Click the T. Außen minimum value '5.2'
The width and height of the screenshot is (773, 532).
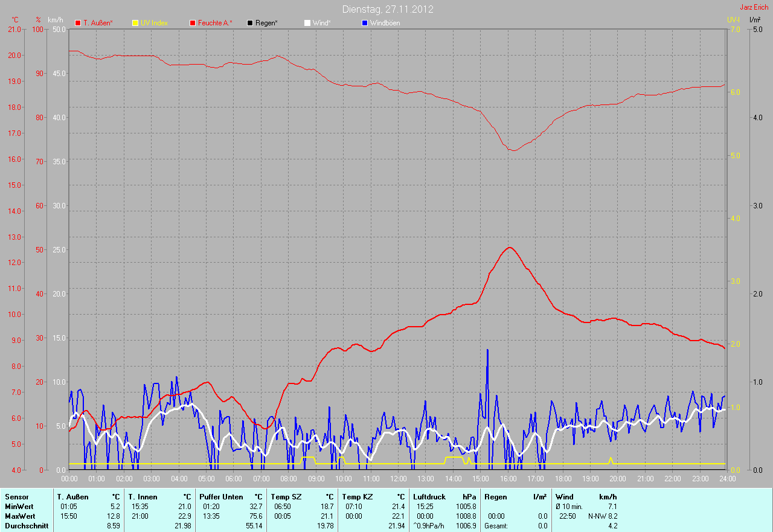point(115,506)
